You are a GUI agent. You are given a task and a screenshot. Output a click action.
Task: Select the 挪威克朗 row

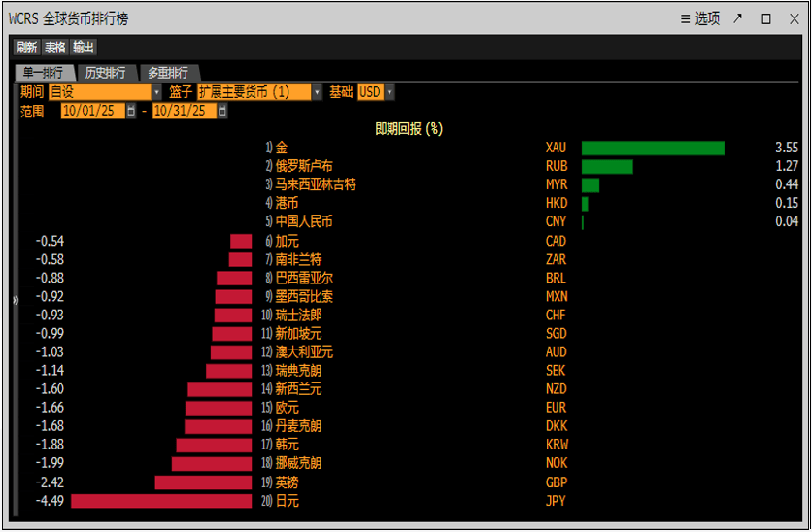409,464
